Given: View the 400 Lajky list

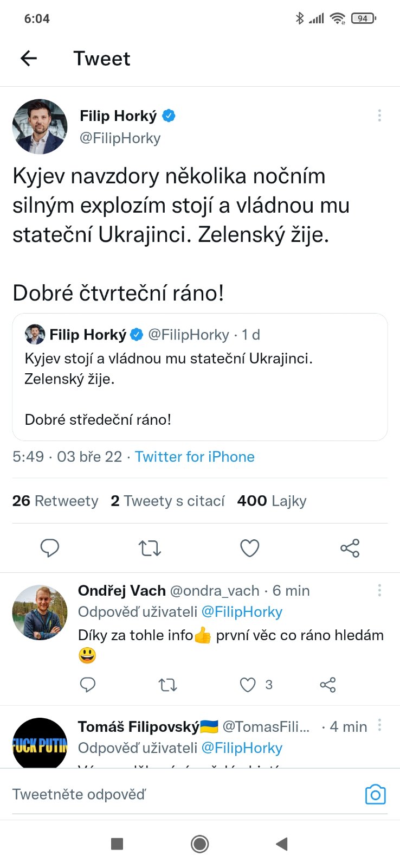Looking at the screenshot, I should pyautogui.click(x=272, y=501).
